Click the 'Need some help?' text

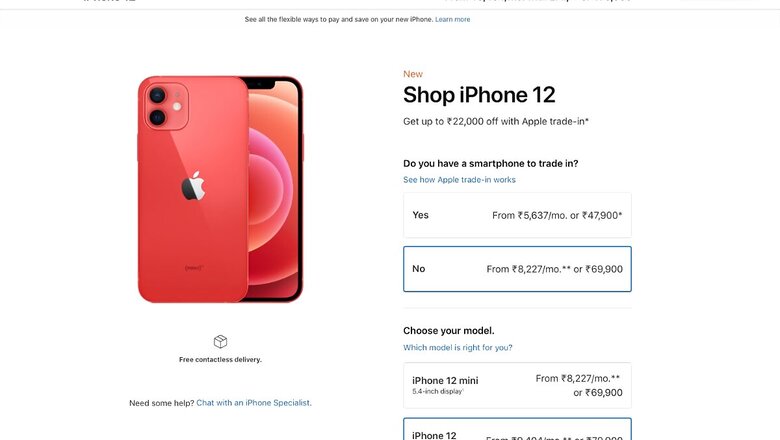point(161,403)
